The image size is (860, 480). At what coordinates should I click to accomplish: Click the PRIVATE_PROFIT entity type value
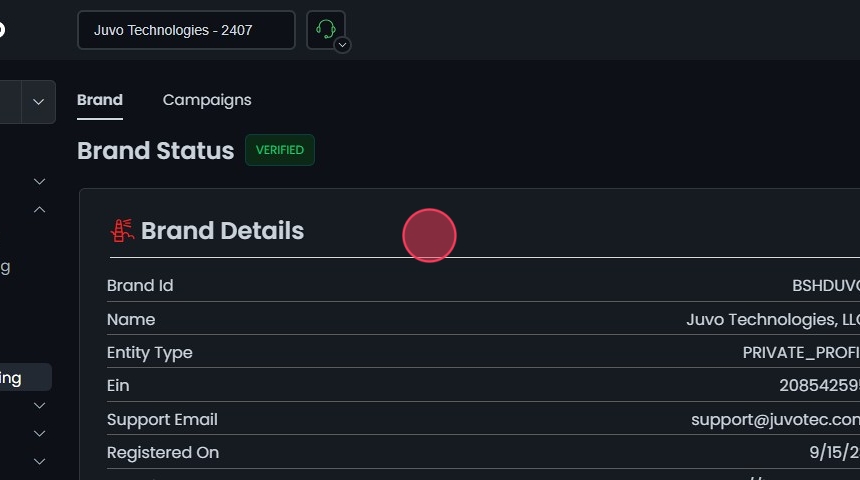point(800,353)
